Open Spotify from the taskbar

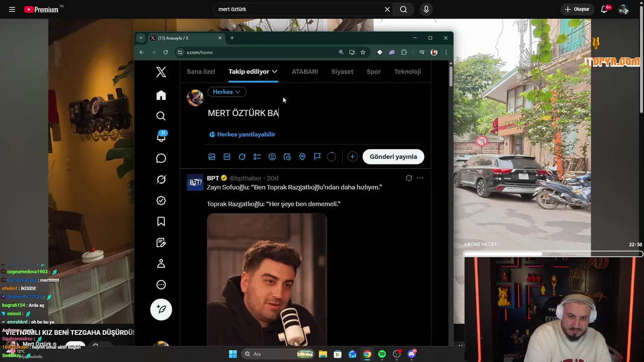point(382,354)
